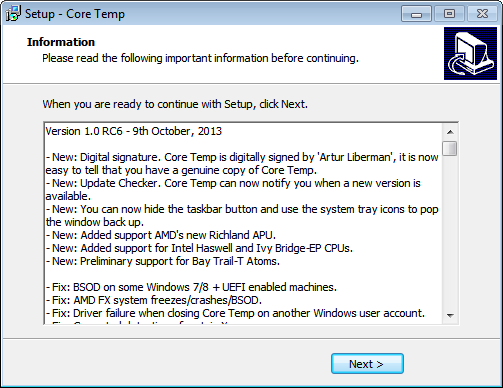The height and width of the screenshot is (388, 503).
Task: Click the Intel Haswell and Ivy Bridge-EP line
Action: point(199,248)
